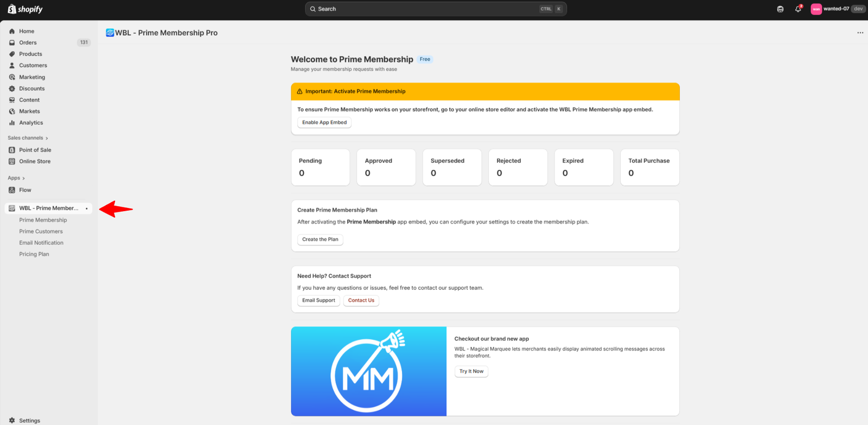Click the Need Help? Contact Support heading
This screenshot has height=425, width=868.
pos(334,276)
